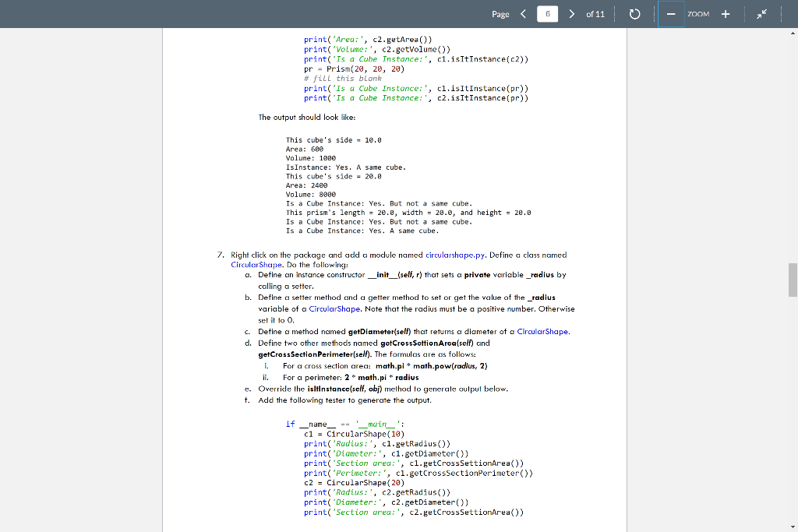Click 'circularshape.py' blue text
The height and width of the screenshot is (532, 798).
455,255
